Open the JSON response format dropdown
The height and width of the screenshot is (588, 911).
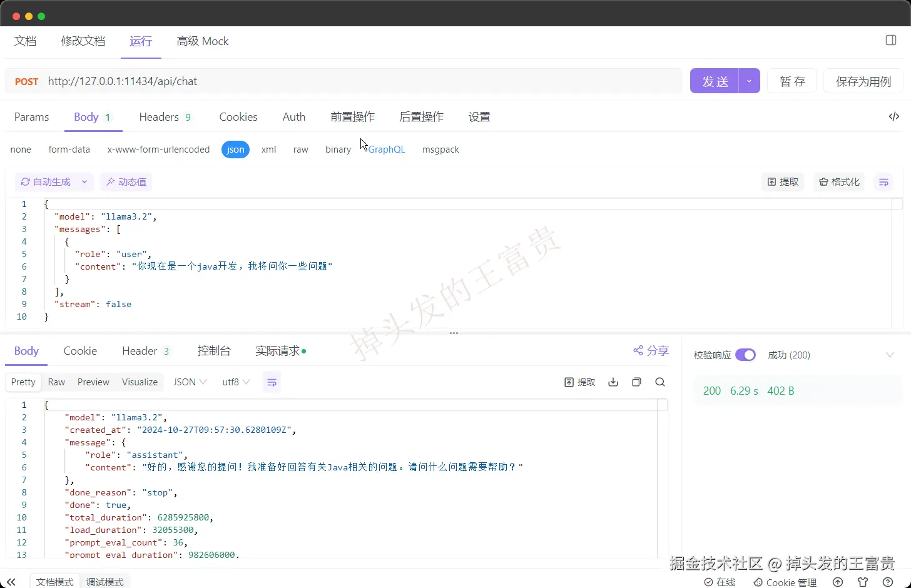[x=190, y=382]
